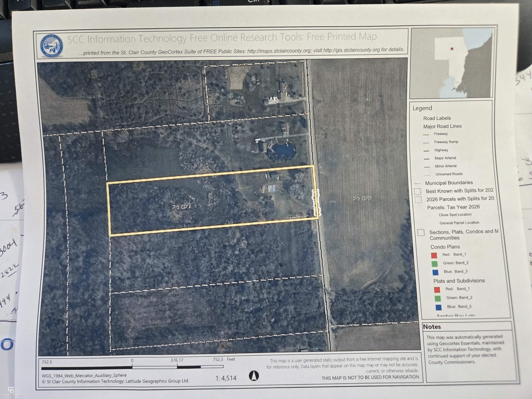Image resolution: width=532 pixels, height=399 pixels.
Task: Click the Saint Clair County seal logo
Action: [x=52, y=46]
